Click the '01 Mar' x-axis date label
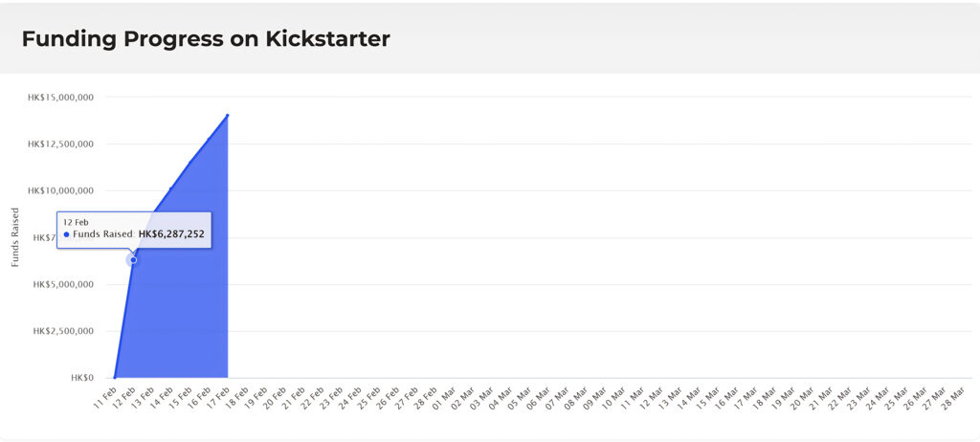The height and width of the screenshot is (442, 980). click(445, 397)
